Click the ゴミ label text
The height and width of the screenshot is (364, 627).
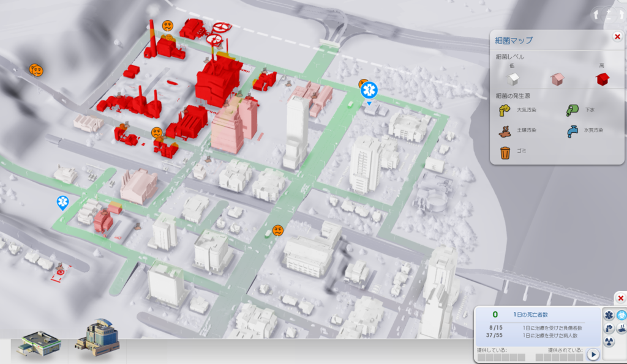522,151
